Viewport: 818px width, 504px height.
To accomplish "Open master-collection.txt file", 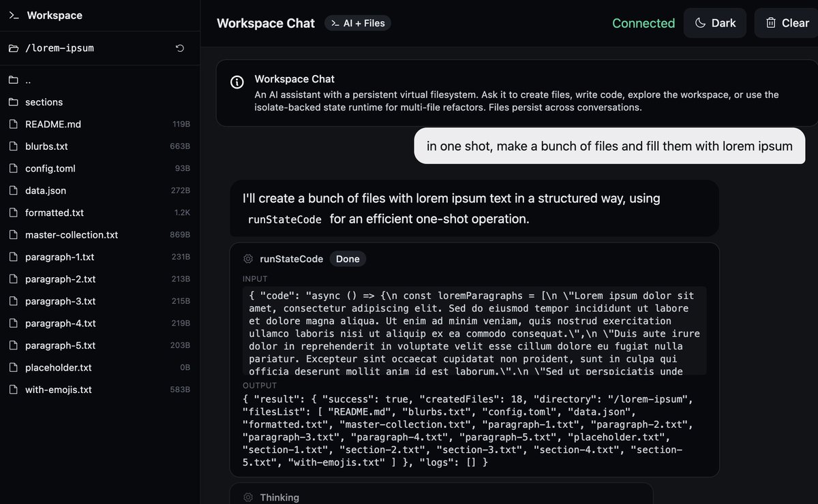I will tap(100, 235).
